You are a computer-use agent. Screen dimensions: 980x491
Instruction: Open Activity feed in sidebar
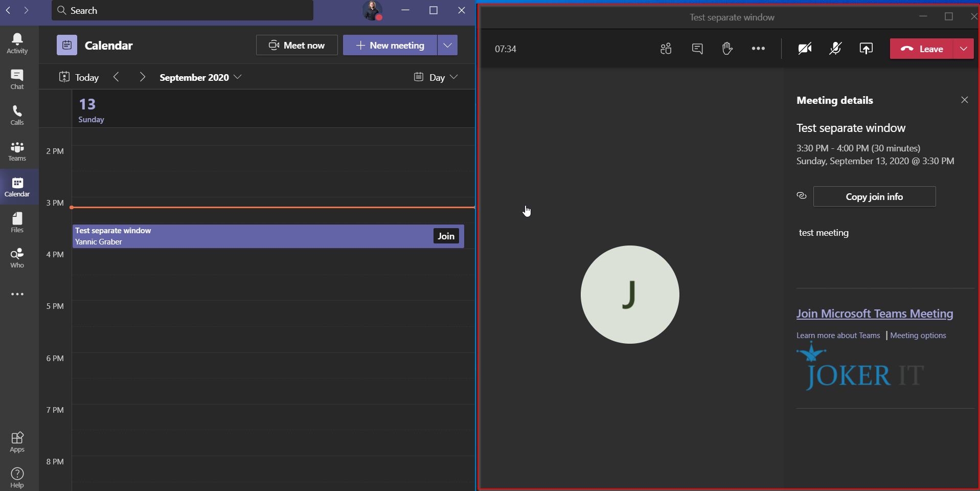[x=17, y=43]
